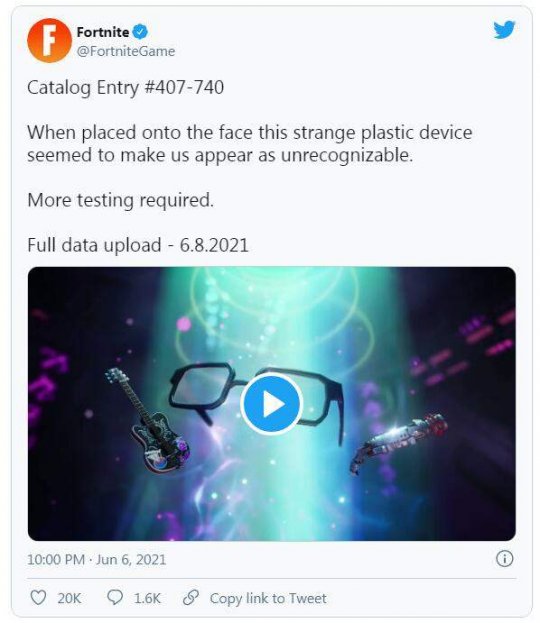Open the 10:00 PM Jun 6, 2021 timestamp
This screenshot has height=623, width=540.
(97, 559)
